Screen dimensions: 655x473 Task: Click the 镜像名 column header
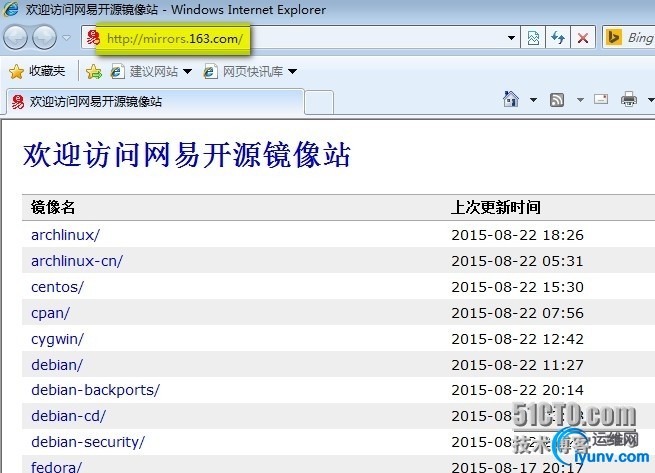coord(53,207)
